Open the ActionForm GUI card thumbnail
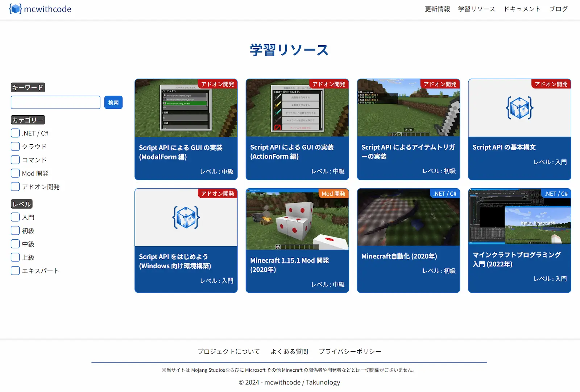Viewport: 580px width, 392px height. tap(297, 108)
